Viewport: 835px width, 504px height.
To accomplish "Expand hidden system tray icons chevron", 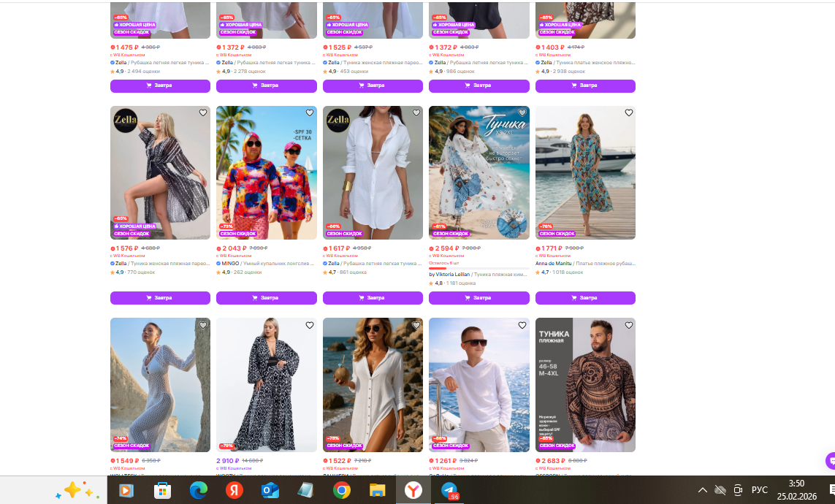I will pos(702,490).
